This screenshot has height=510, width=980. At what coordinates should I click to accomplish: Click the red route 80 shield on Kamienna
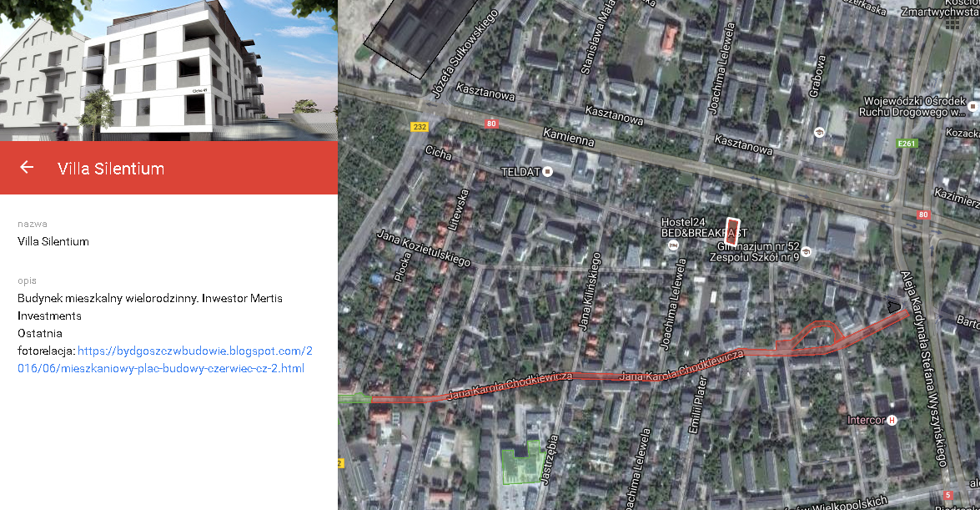491,124
